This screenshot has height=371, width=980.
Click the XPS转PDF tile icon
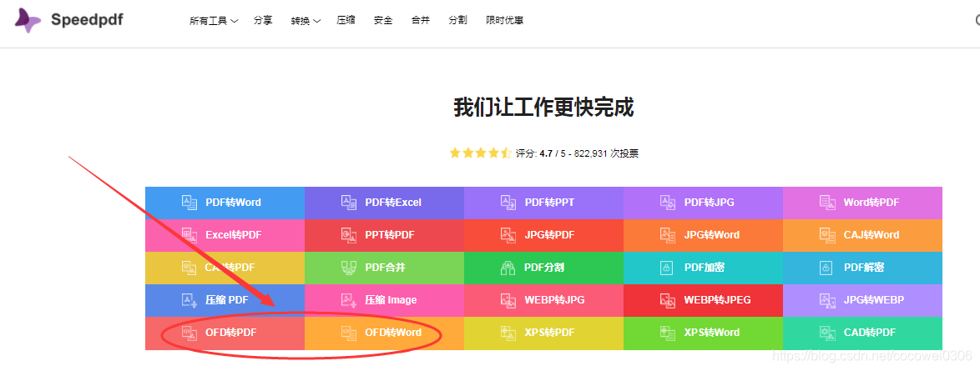(508, 333)
